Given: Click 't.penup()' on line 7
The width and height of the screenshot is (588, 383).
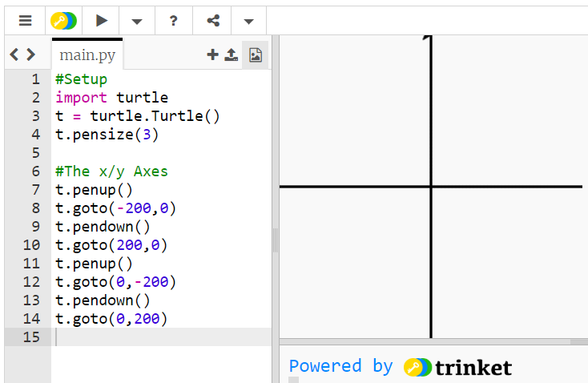Looking at the screenshot, I should tap(94, 190).
